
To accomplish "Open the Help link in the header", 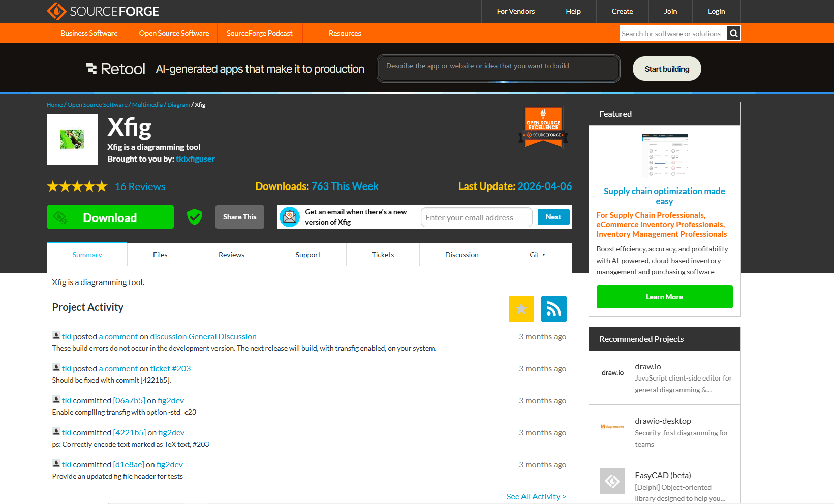I will pyautogui.click(x=573, y=11).
